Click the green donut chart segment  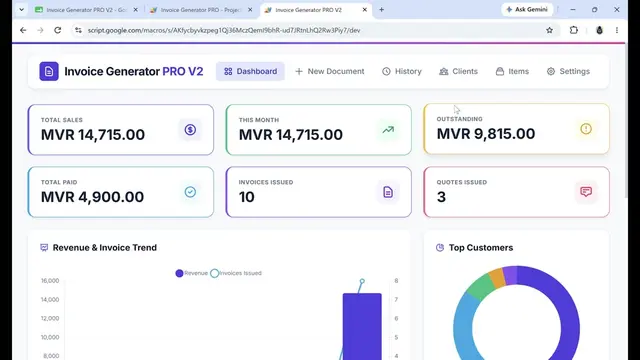[481, 285]
